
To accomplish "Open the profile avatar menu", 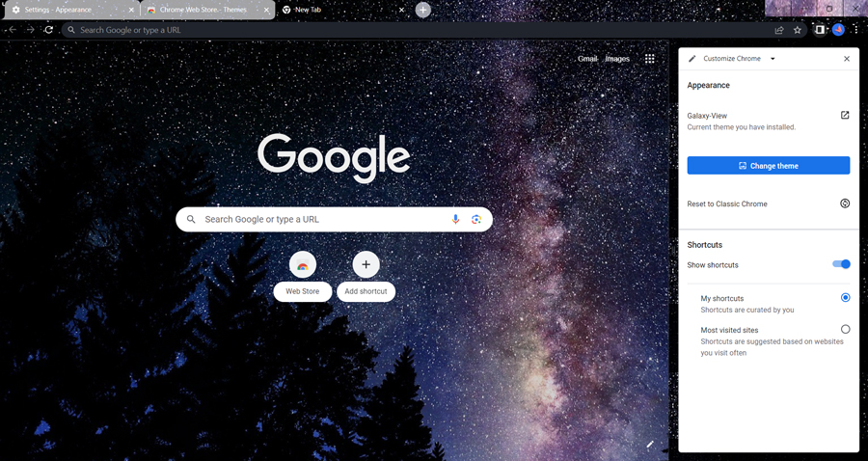I will coord(838,30).
